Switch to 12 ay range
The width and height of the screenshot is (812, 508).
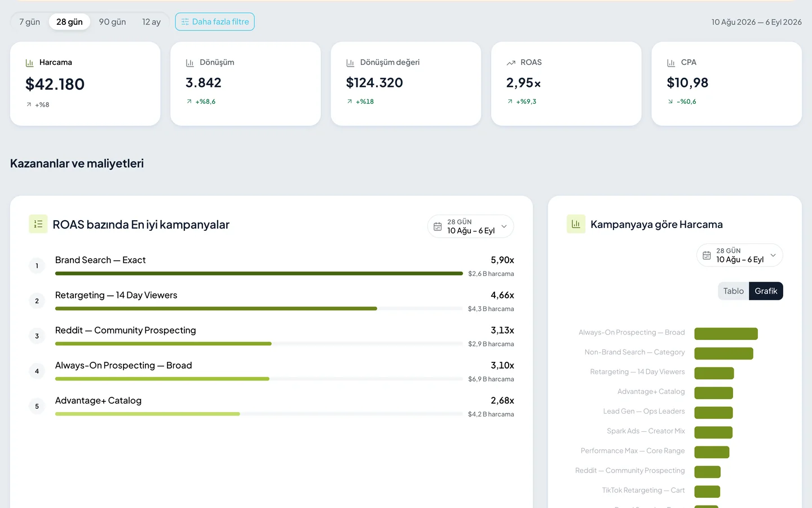151,22
